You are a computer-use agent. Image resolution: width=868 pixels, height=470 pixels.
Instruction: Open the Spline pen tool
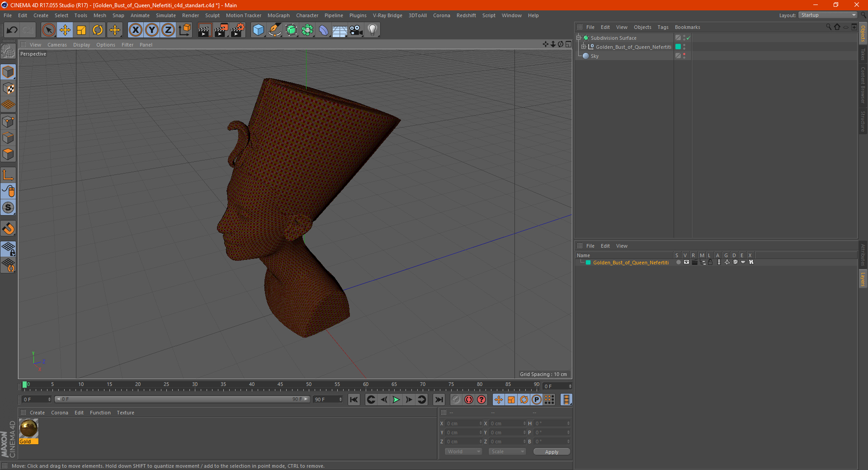(x=275, y=30)
